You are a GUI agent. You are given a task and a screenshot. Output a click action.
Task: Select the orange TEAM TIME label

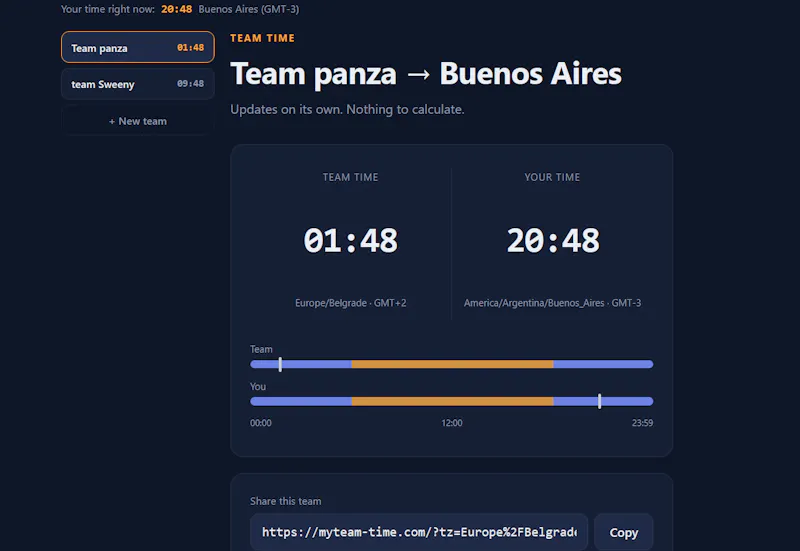point(262,38)
